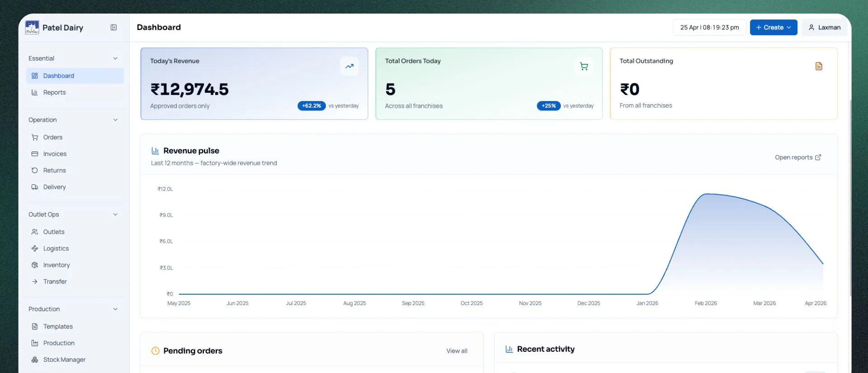
Task: Click the Dashboard page title
Action: tap(159, 27)
